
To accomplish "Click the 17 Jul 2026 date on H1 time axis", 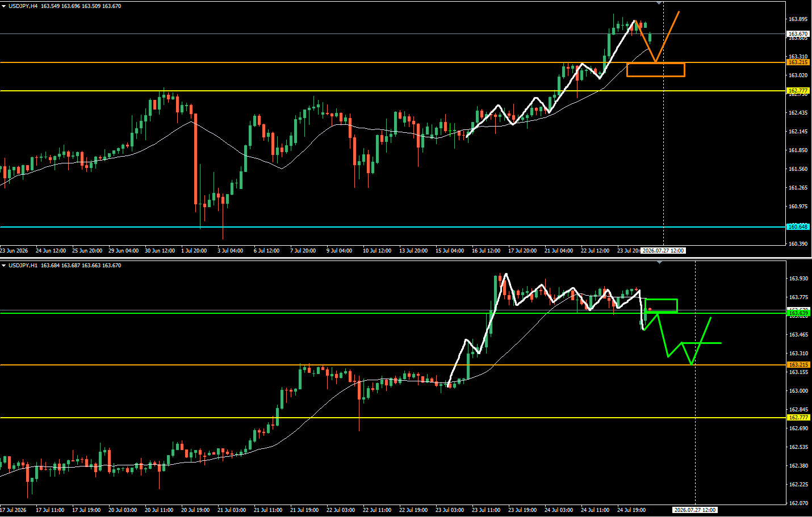I will [x=14, y=510].
